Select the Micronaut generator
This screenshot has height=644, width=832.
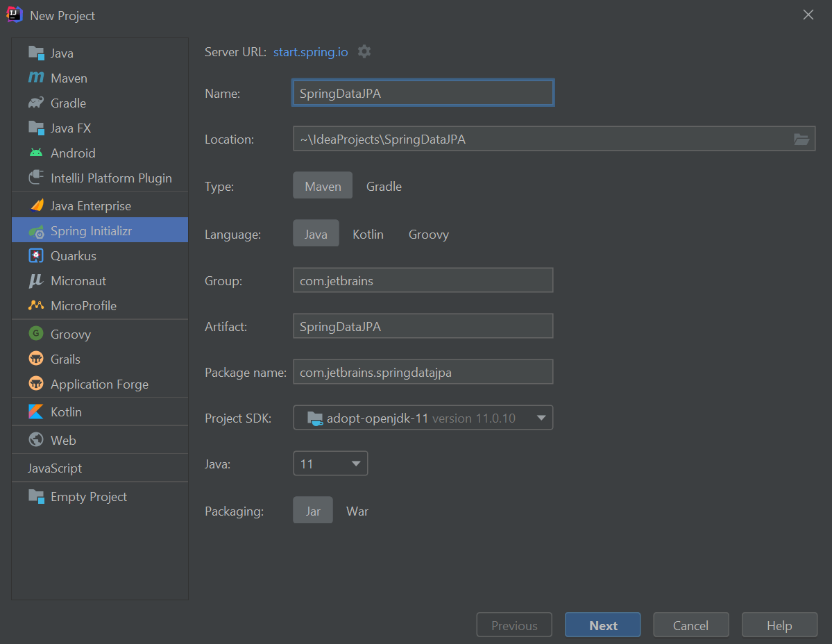[x=78, y=280]
